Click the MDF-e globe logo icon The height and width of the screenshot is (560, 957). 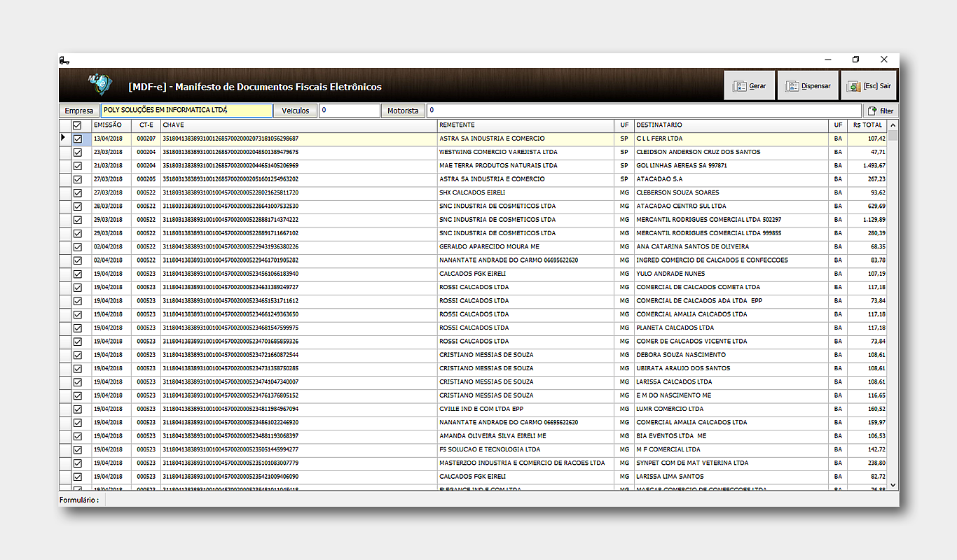[99, 84]
